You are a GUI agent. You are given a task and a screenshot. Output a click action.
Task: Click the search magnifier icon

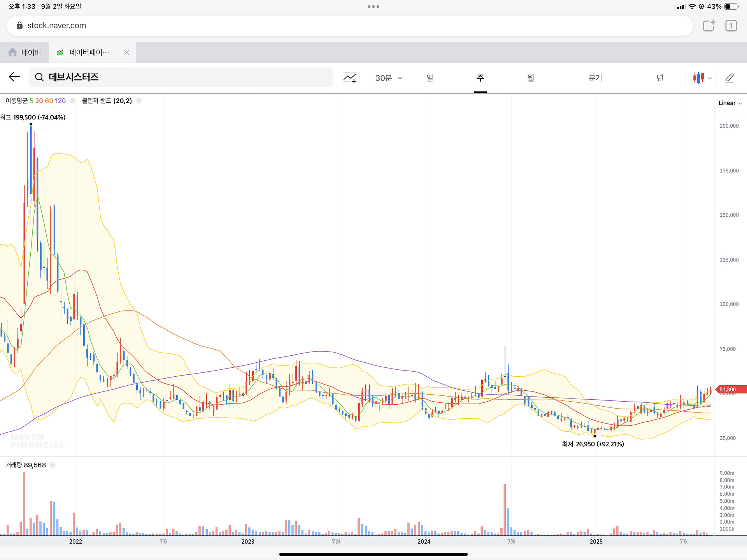(x=39, y=77)
